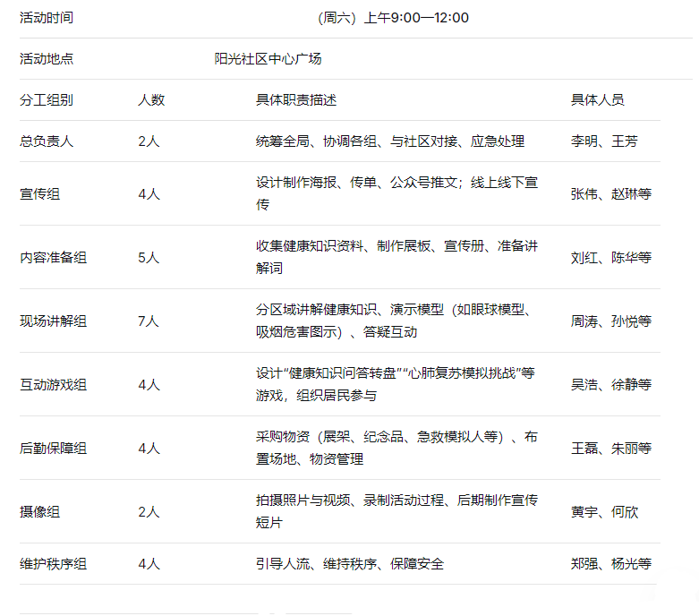699x616 pixels.
Task: Click the 现场讲解组 headcount 7人
Action: (149, 321)
